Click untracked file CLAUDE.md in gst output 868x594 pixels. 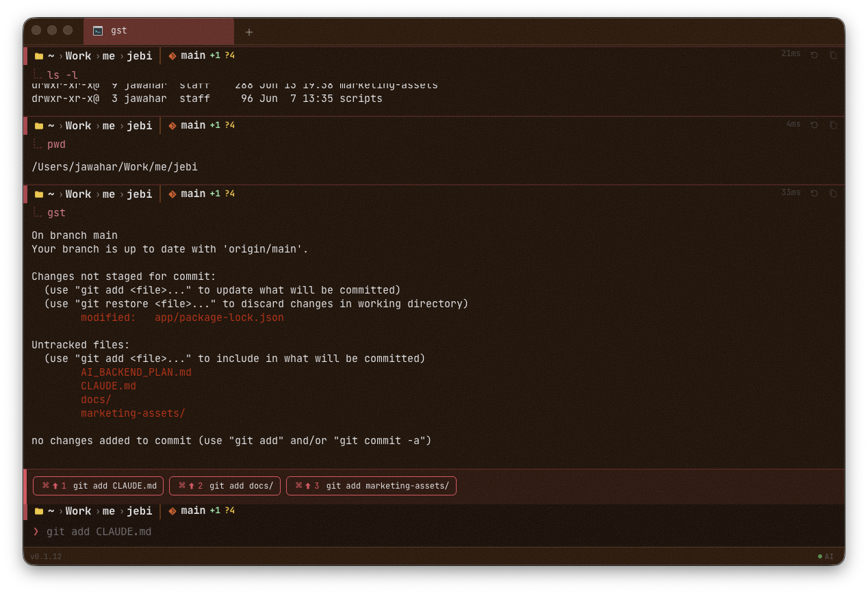point(108,386)
